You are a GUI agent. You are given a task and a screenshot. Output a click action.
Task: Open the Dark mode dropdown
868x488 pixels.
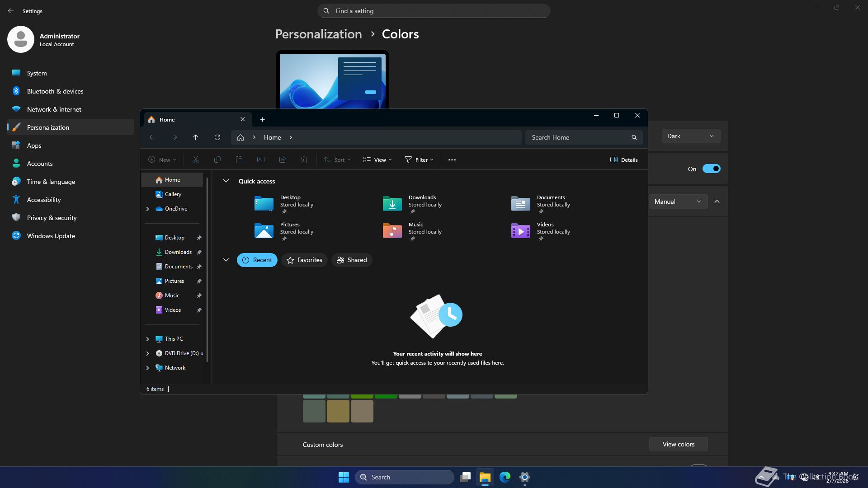[x=690, y=136]
